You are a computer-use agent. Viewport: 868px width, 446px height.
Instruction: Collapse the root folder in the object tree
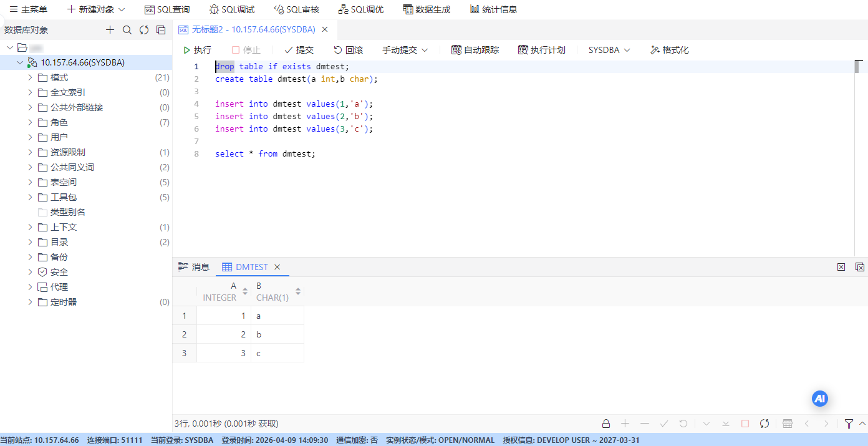click(10, 47)
